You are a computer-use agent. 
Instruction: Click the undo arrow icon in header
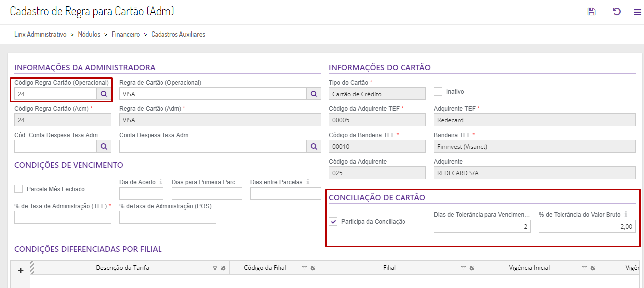tap(617, 12)
